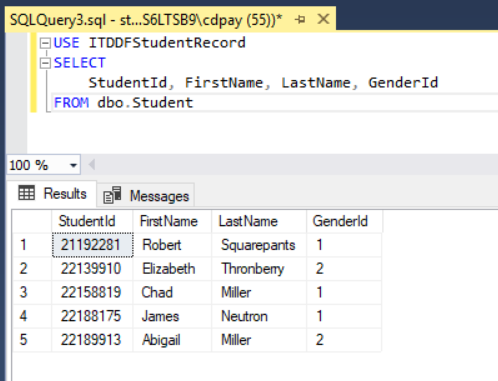
Task: Select the cell containing 22158819
Action: click(x=92, y=292)
